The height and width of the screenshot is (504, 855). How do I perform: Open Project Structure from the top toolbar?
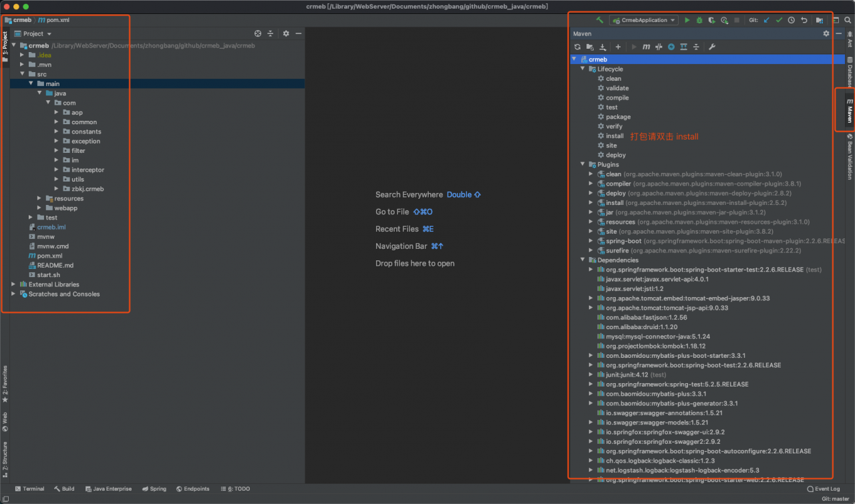tap(820, 20)
